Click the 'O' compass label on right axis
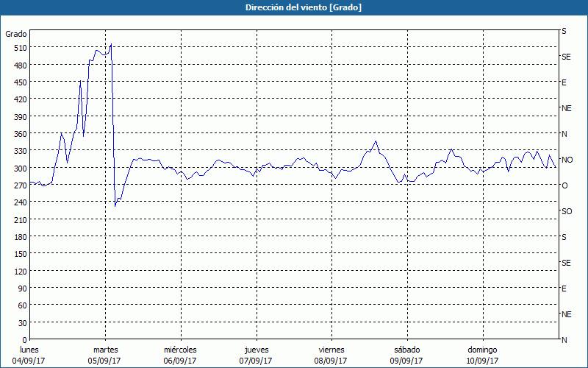The width and height of the screenshot is (588, 368). [564, 185]
